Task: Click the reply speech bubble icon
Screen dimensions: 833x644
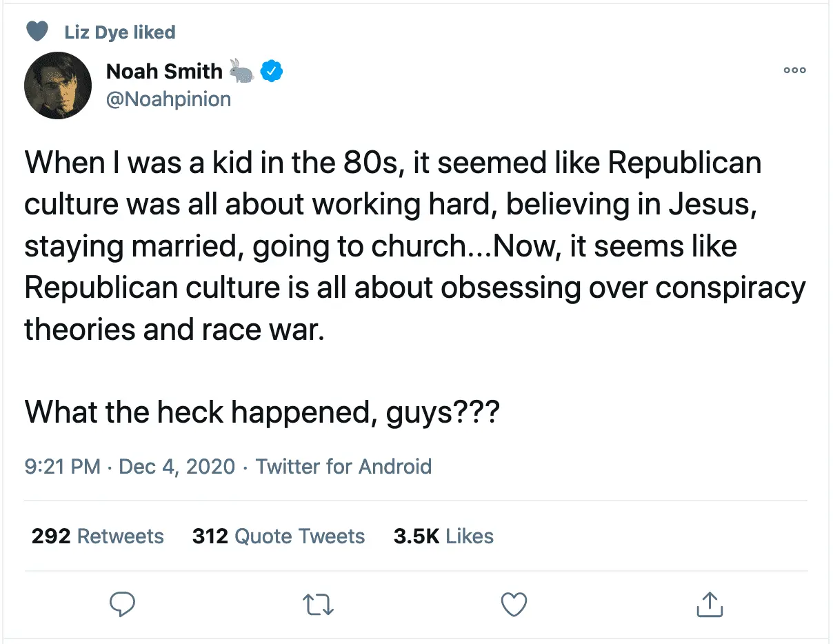Action: 123,605
